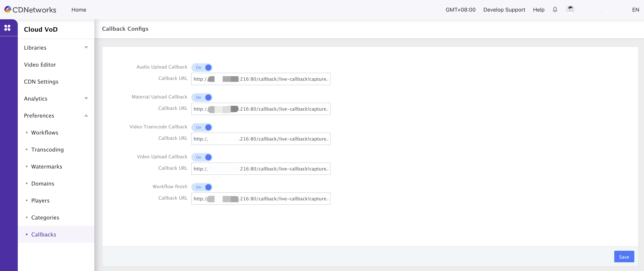This screenshot has height=271, width=644.
Task: Click the Video Upload Callback URL field
Action: click(261, 169)
